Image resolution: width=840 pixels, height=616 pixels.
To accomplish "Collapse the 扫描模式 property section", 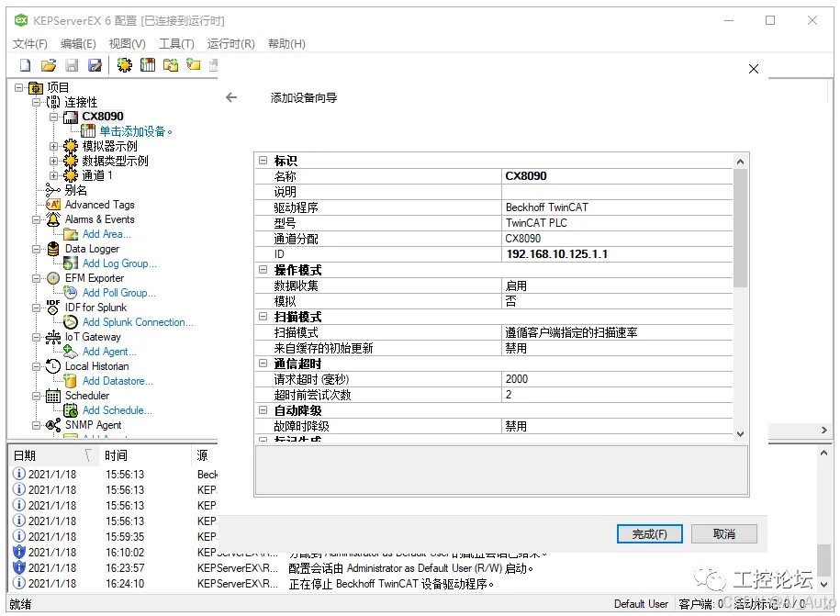I will (263, 317).
